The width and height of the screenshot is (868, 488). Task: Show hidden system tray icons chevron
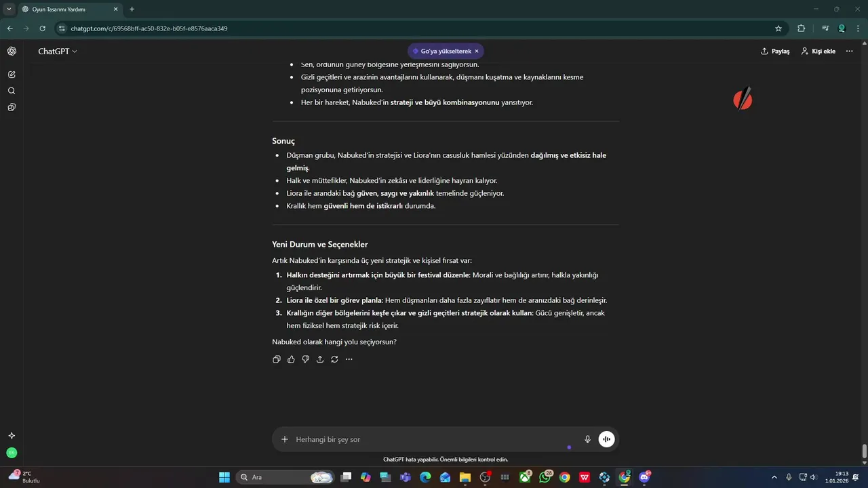[x=774, y=477]
